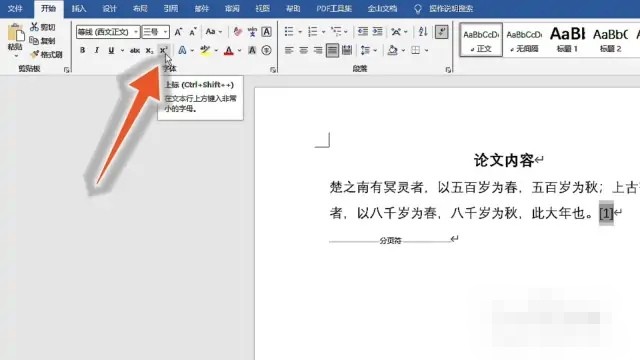Screen dimensions: 640x360
Task: Increase indent in the paragraph group
Action: point(378,31)
